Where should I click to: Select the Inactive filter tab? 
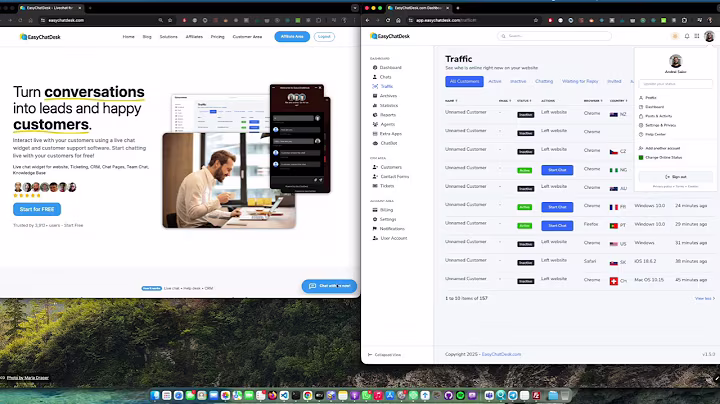coord(518,81)
